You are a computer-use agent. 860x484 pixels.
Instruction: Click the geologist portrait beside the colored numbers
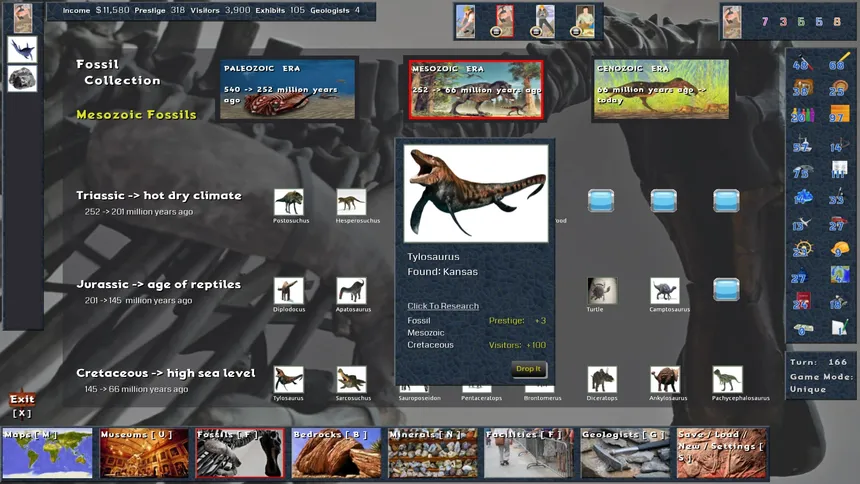732,22
